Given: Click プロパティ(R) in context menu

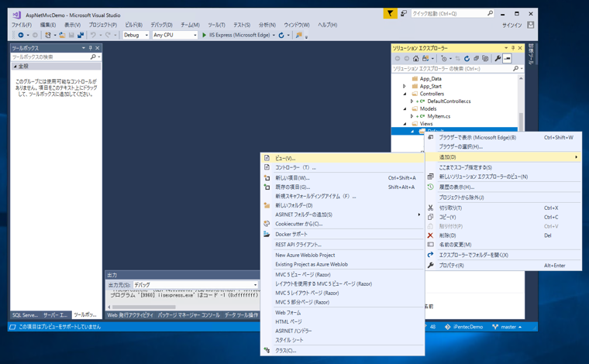Looking at the screenshot, I should [x=504, y=266].
